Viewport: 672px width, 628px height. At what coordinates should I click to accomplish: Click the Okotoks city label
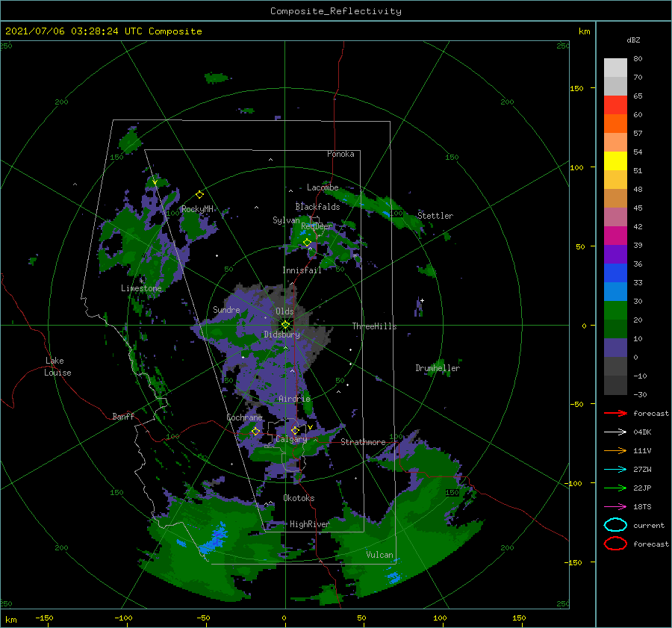coord(299,498)
